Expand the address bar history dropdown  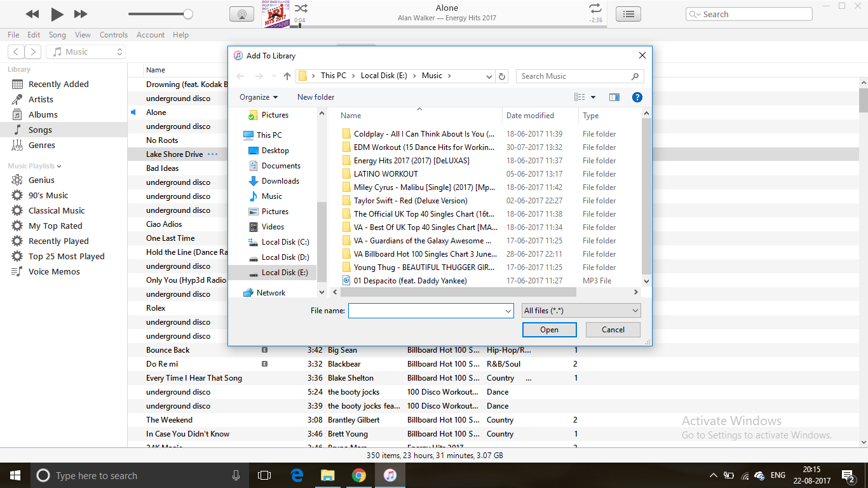489,76
